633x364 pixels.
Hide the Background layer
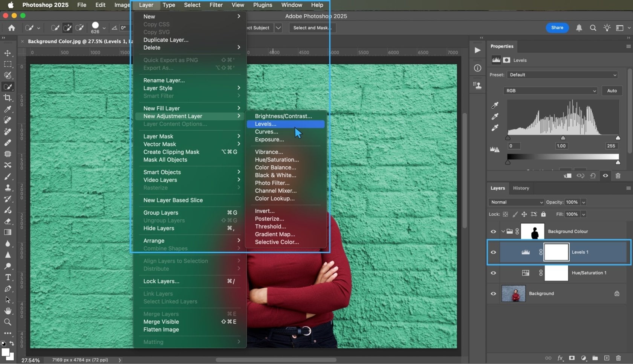click(x=493, y=294)
